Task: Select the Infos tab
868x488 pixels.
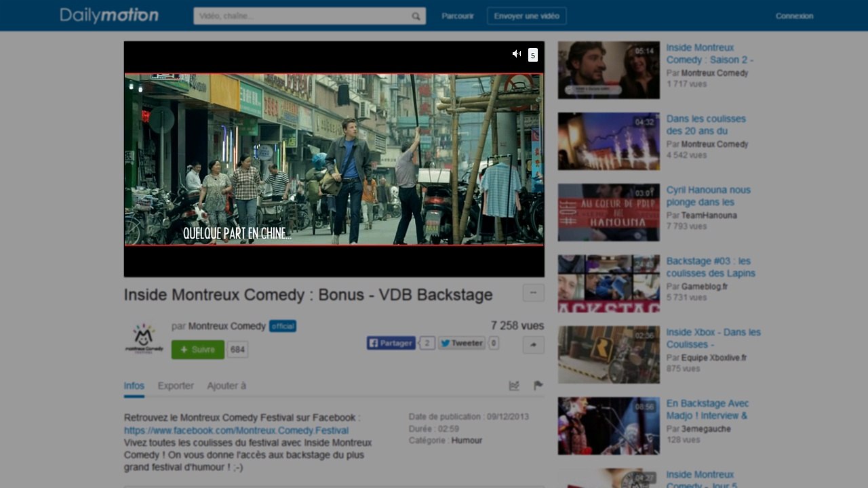Action: (134, 386)
